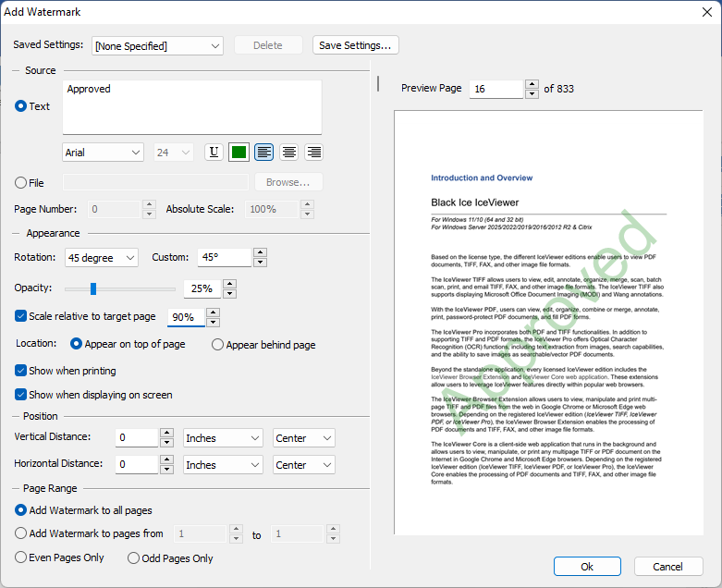Choose Add Watermark to pages from
Screen dimensions: 722x588
tap(20, 533)
